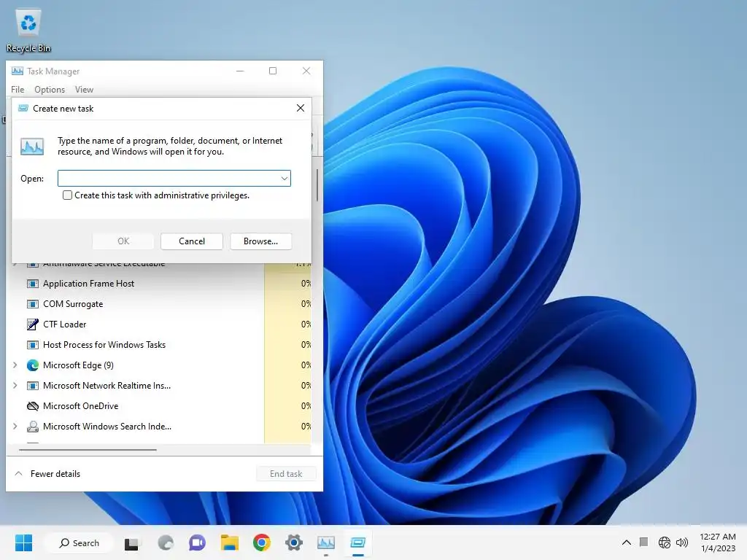
Task: Collapse with the Fewer details chevron
Action: click(18, 474)
